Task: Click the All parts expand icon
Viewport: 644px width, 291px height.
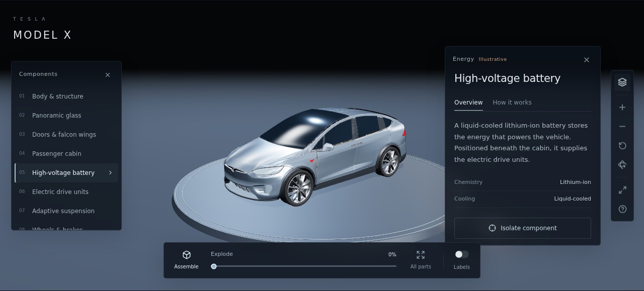Action: pos(421,255)
